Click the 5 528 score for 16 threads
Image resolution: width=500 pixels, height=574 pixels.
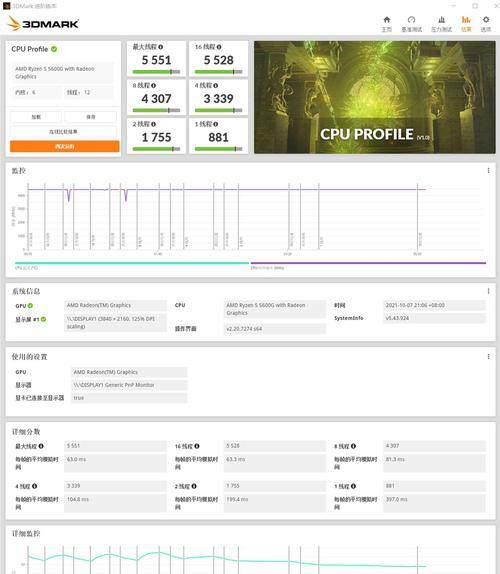pyautogui.click(x=219, y=60)
